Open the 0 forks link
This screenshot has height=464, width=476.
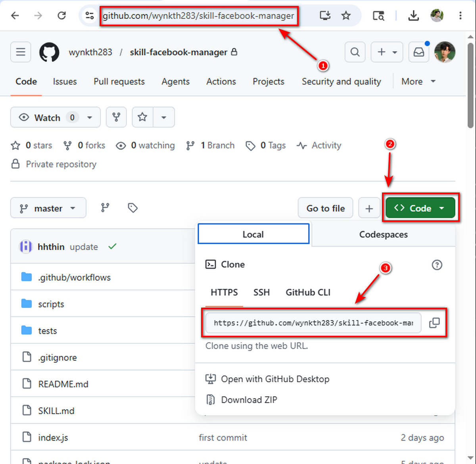84,145
